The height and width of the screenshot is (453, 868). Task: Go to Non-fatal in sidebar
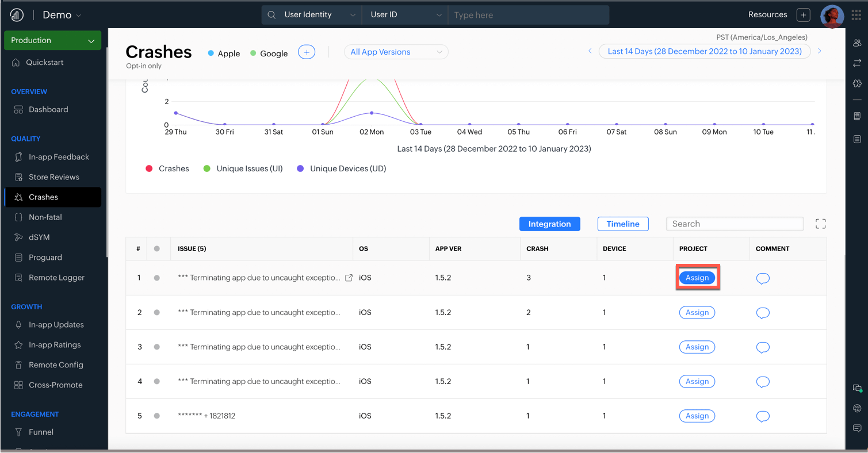pos(45,217)
